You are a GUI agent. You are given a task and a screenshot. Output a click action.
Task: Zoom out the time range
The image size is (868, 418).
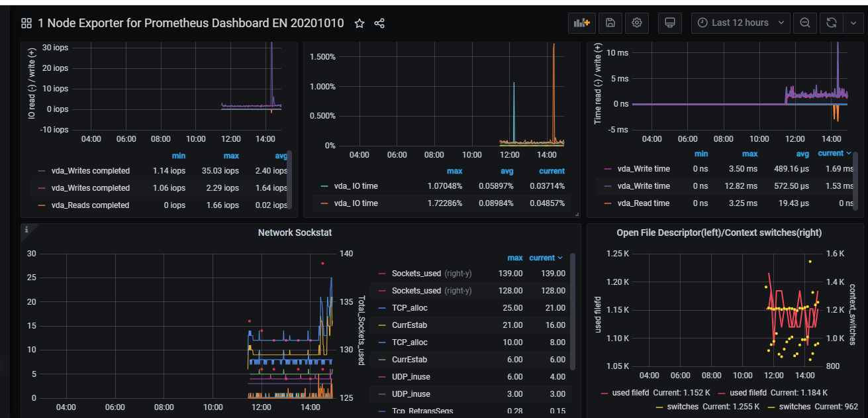point(804,23)
